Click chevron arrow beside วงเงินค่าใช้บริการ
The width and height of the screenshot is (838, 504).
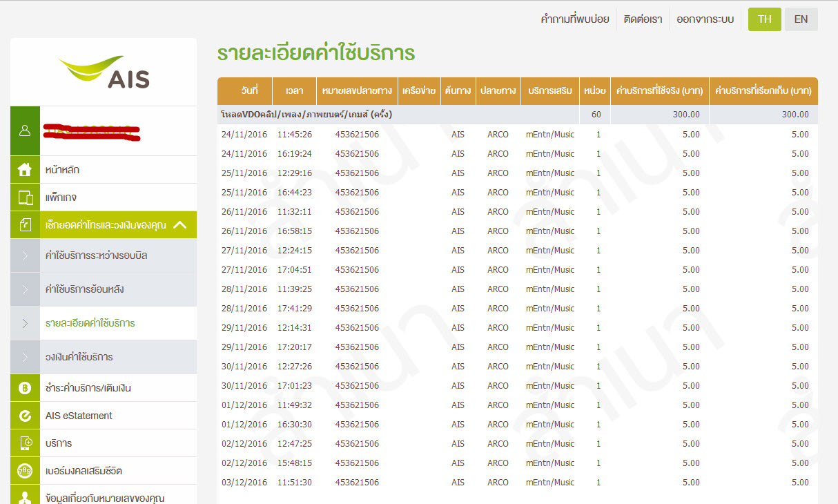pyautogui.click(x=25, y=357)
